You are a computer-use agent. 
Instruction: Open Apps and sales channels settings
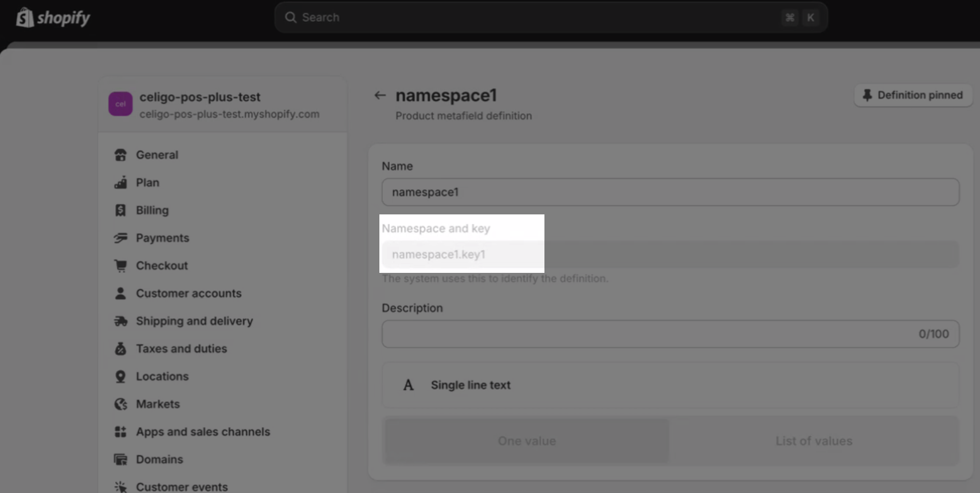(x=203, y=432)
